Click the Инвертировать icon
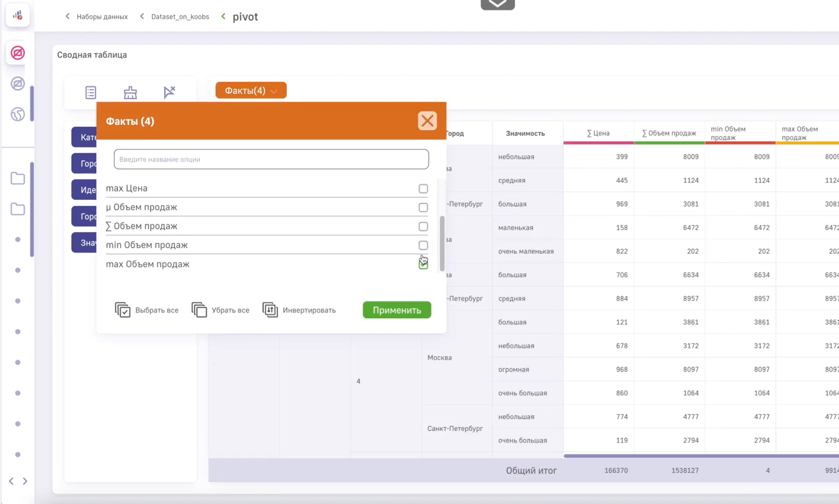Image resolution: width=839 pixels, height=504 pixels. coord(270,310)
